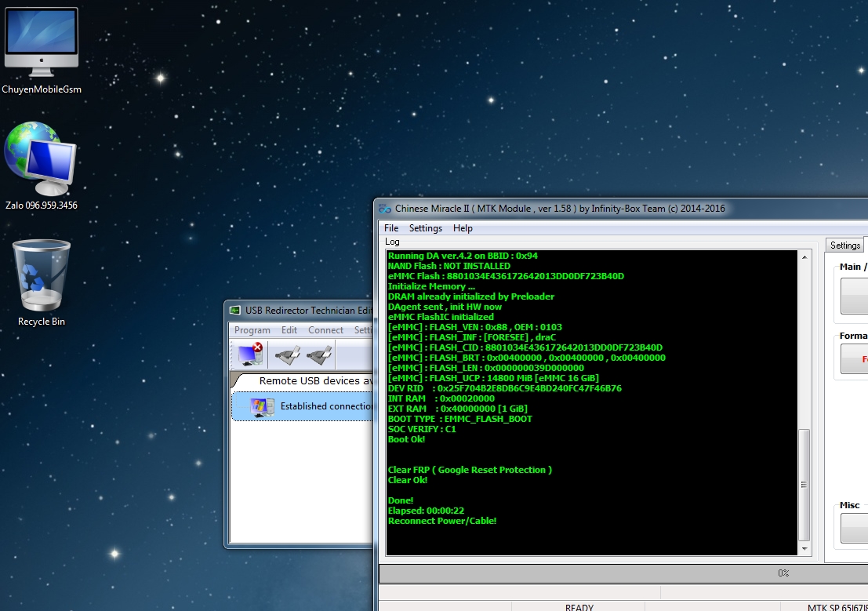Click the 'FLASH_INF : [FORESEE] , draC' log line
Screen dimensions: 868x611
point(472,337)
